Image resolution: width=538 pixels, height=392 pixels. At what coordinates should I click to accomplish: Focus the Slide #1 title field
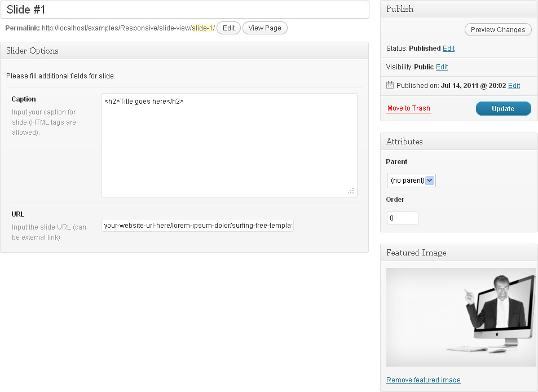[x=184, y=10]
